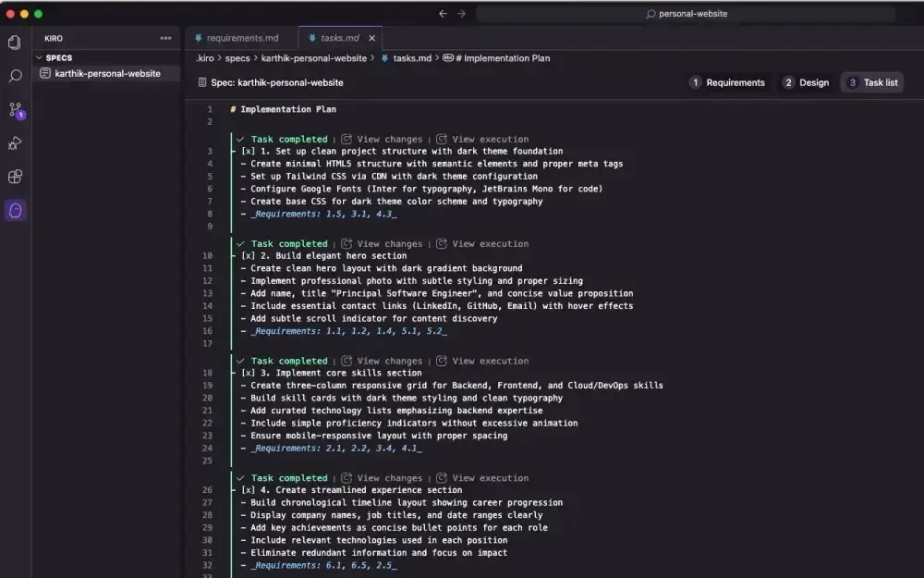Viewport: 924px width, 578px height.
Task: Click the spec icon beside karthik-personal-website in sidebar
Action: 44,73
